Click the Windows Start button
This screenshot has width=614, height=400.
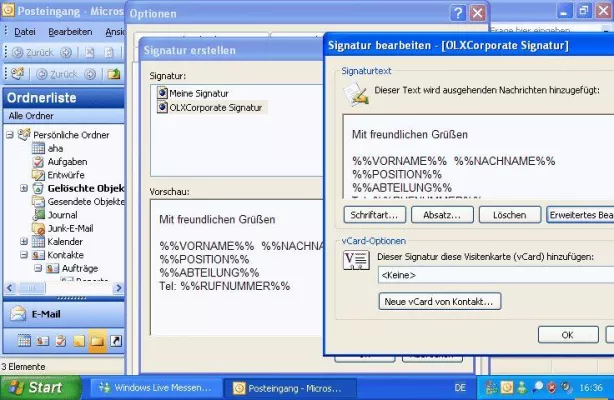coord(38,387)
